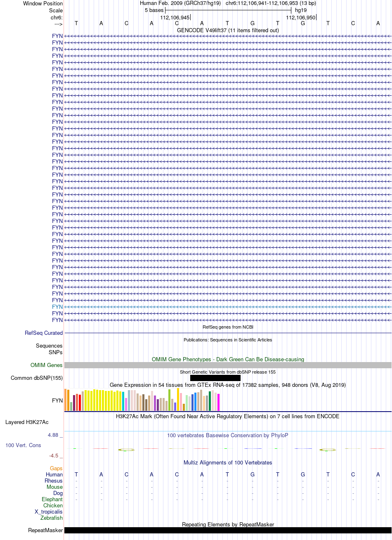Click the hg19 label next to scale bar
The height and width of the screenshot is (540, 392).
point(301,10)
